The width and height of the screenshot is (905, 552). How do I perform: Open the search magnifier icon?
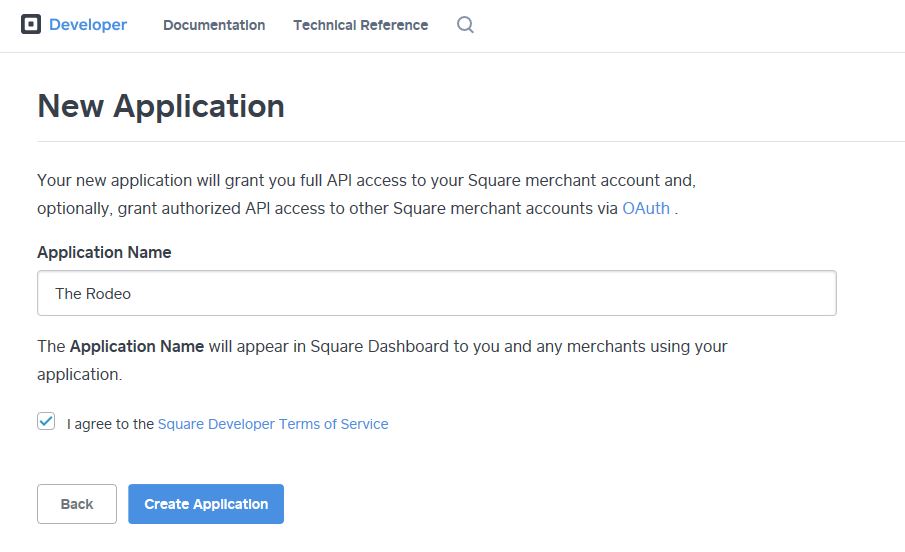pos(465,25)
